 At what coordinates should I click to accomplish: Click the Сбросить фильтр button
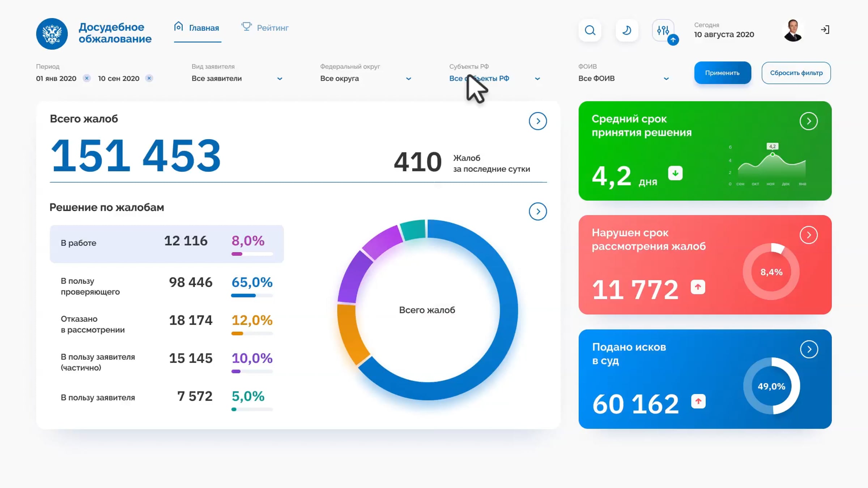click(x=796, y=73)
